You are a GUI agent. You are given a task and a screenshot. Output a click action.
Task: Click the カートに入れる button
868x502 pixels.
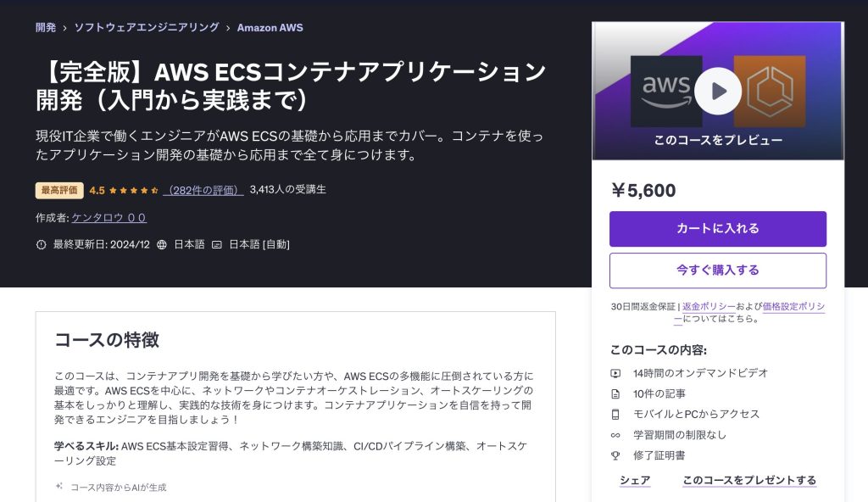717,229
